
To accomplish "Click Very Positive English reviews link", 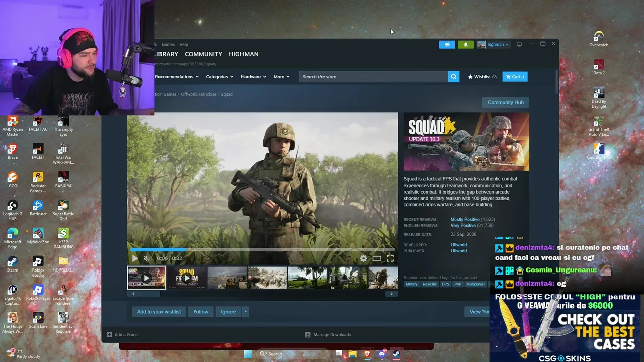I will [463, 226].
